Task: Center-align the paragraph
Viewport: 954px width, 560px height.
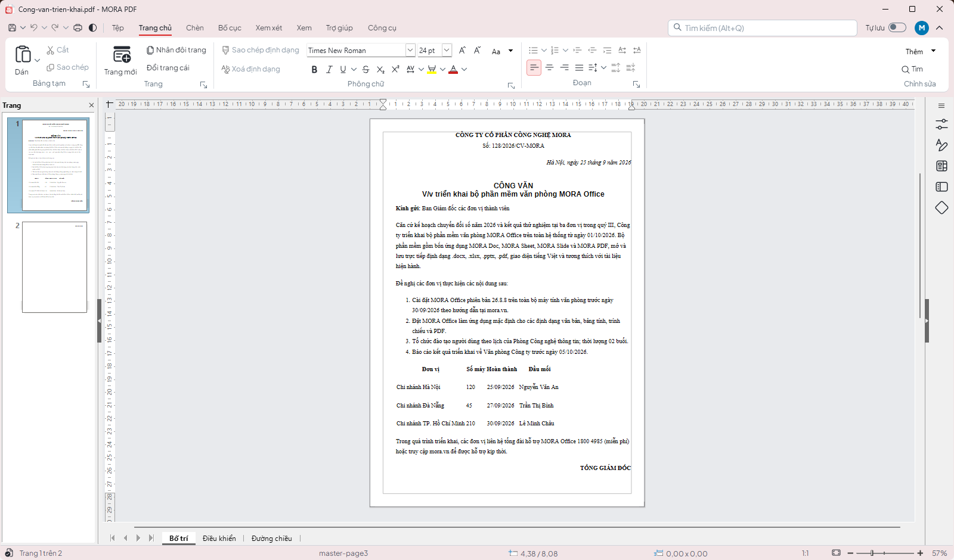Action: point(549,68)
